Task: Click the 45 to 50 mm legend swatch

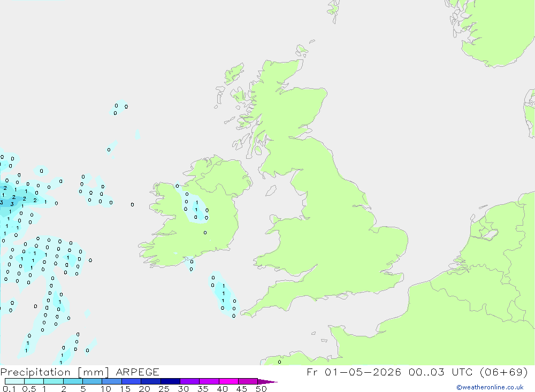Action: pyautogui.click(x=248, y=381)
